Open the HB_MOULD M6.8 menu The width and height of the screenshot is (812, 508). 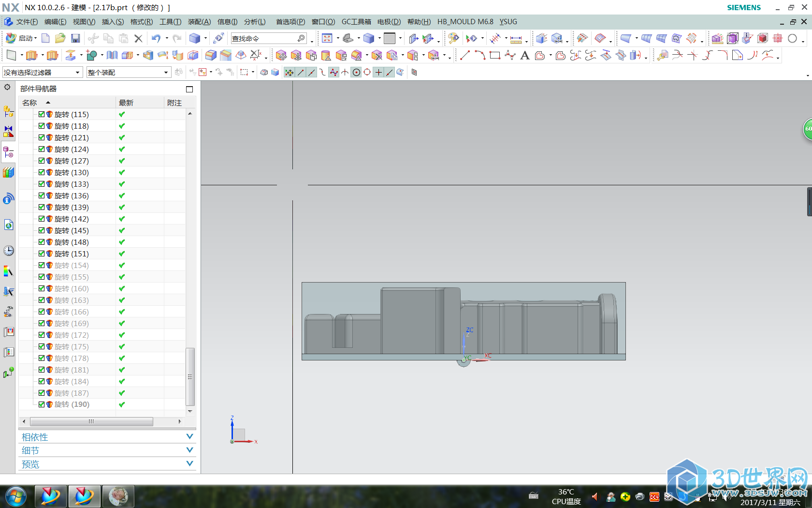pos(465,22)
